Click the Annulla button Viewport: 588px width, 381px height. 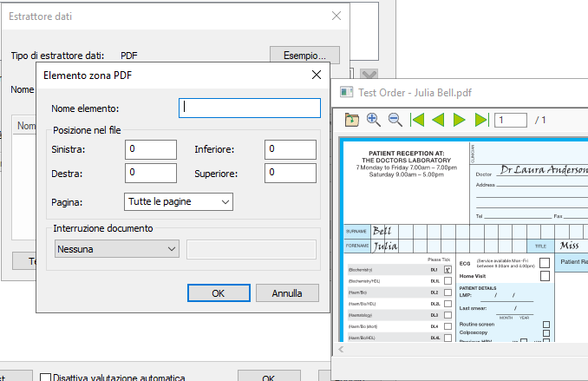click(287, 293)
